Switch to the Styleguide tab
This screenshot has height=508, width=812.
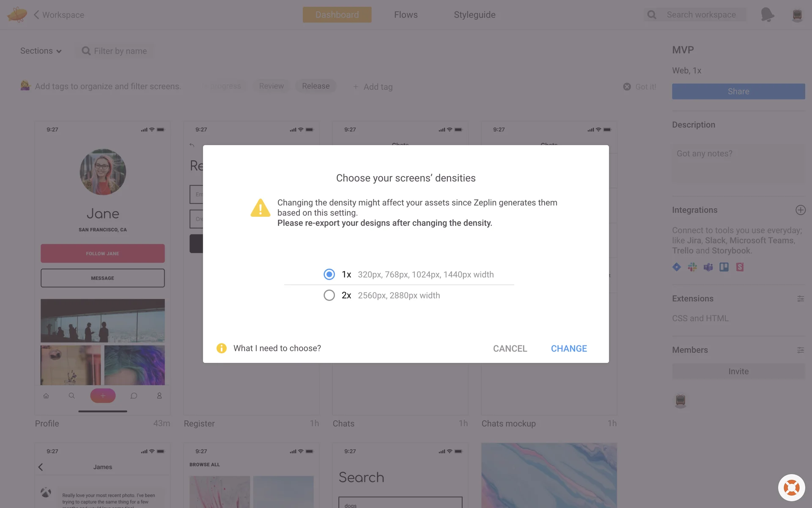pyautogui.click(x=474, y=15)
